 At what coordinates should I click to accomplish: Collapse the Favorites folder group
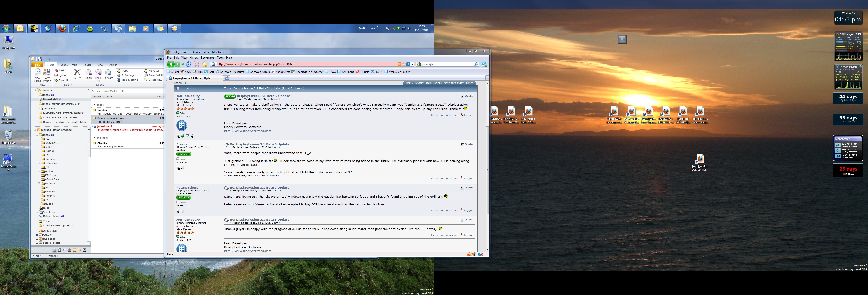click(35, 90)
